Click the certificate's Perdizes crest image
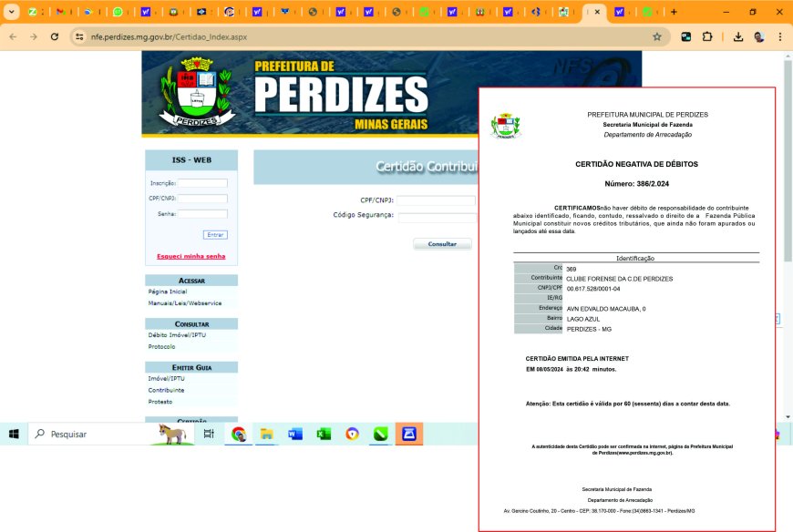Screen dimensions: 793x532 pos(505,126)
